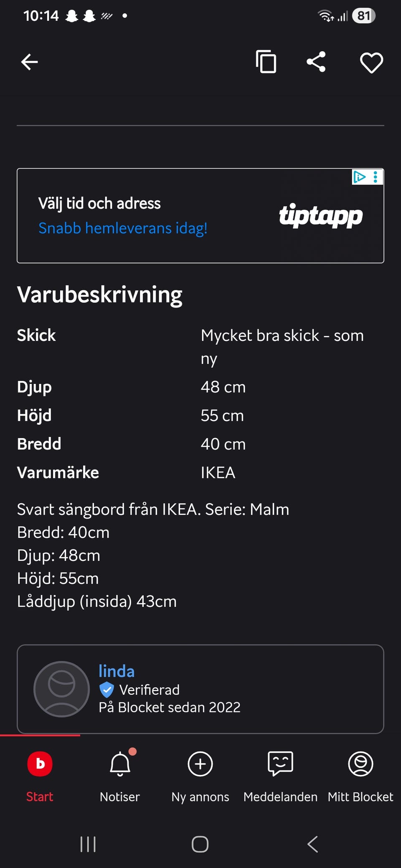This screenshot has width=401, height=868.
Task: Follow the 'Snabb hemleverans idag!' link
Action: coord(123,228)
